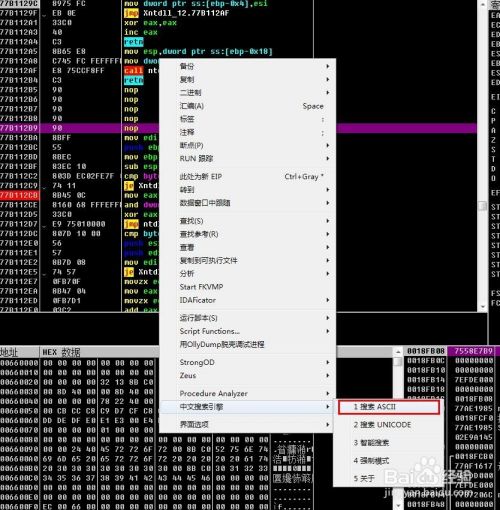This screenshot has height=510, width=500.
Task: Open the Procedure Analyzer submenu
Action: (x=247, y=394)
